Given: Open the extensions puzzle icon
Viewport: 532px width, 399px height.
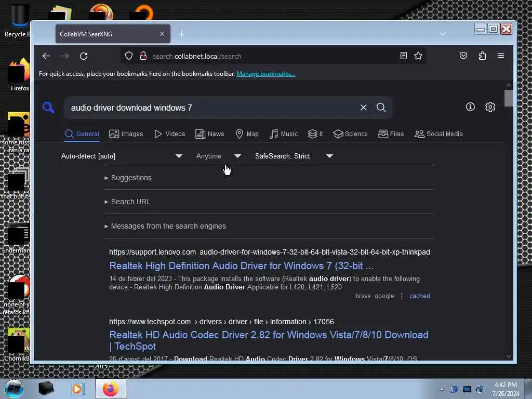Looking at the screenshot, I should [x=482, y=56].
